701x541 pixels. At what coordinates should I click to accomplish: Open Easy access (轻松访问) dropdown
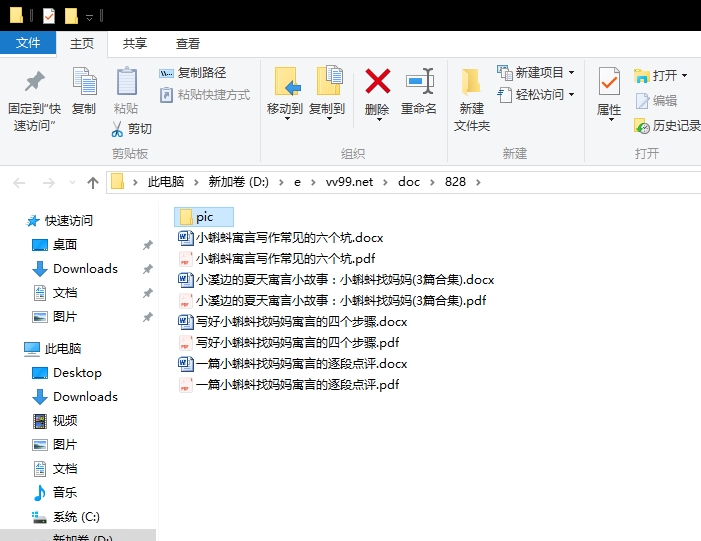[x=536, y=95]
